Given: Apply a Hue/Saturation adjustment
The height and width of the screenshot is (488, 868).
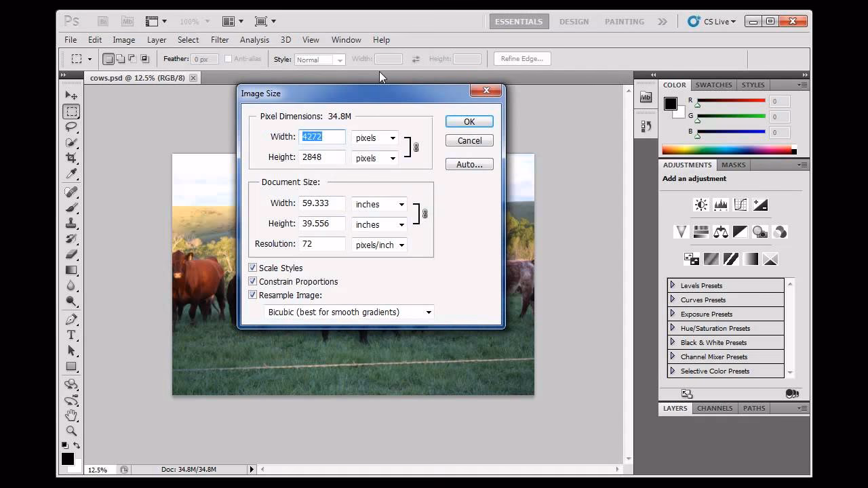Looking at the screenshot, I should point(701,232).
